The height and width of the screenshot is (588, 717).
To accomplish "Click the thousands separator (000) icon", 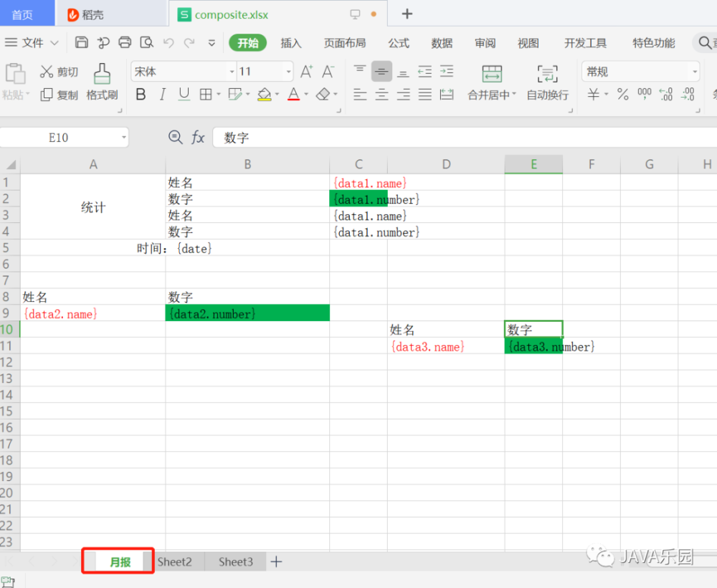I will coord(645,95).
